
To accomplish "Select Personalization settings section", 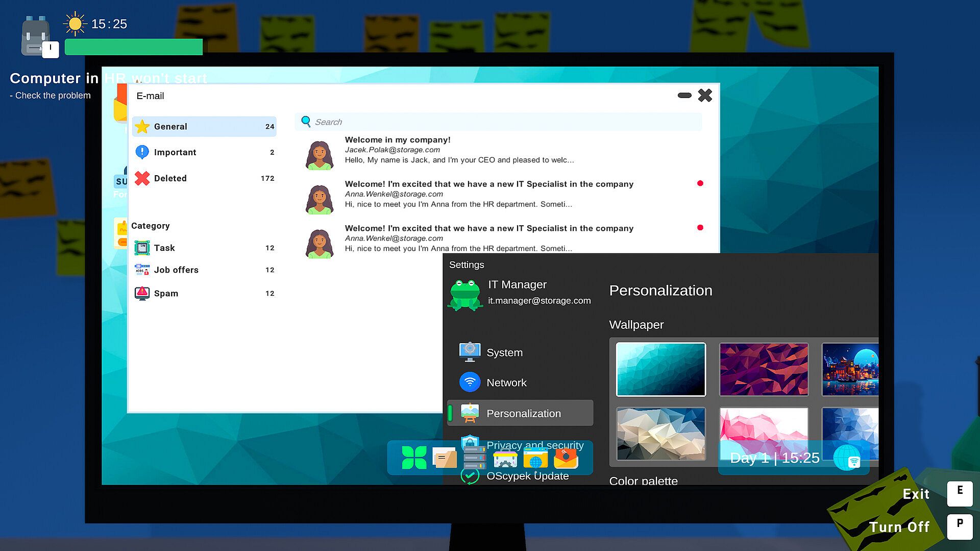I will tap(520, 413).
